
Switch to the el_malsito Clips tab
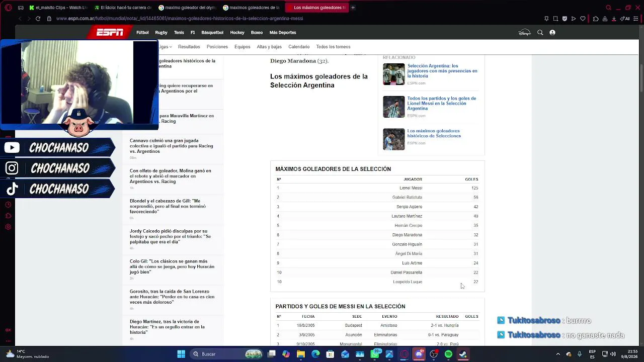[58, 8]
